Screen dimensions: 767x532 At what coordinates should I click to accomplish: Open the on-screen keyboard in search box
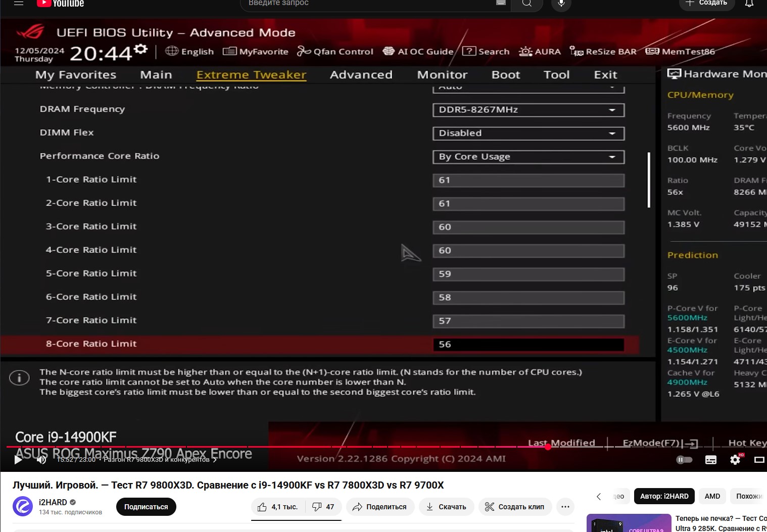click(501, 3)
